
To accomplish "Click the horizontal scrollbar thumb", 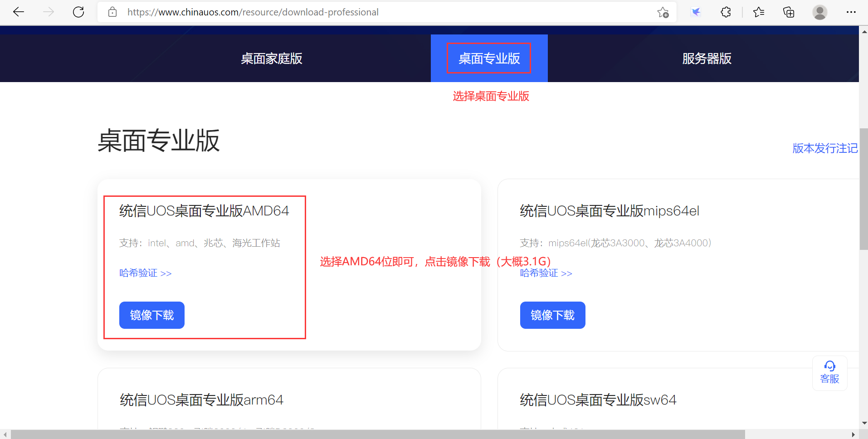I will 378,434.
